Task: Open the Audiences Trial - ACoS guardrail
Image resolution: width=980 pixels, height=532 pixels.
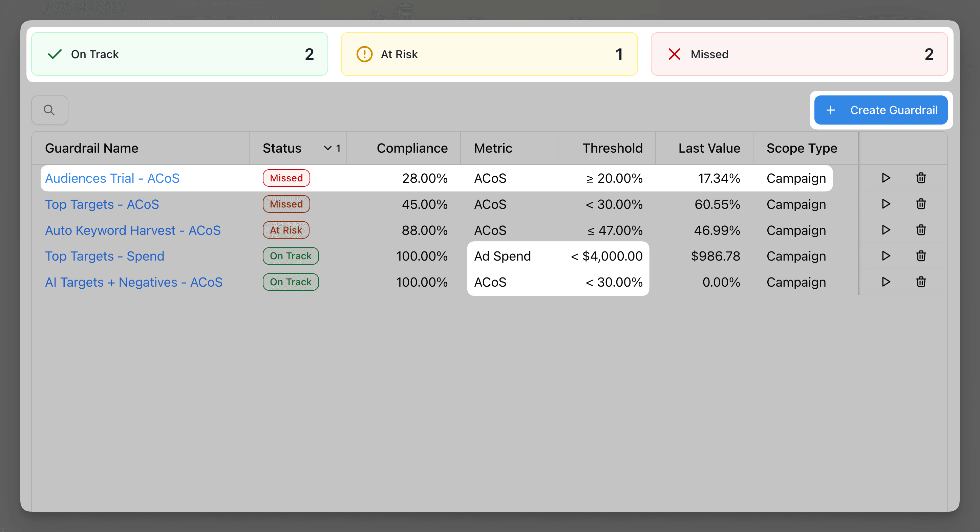Action: pos(112,178)
